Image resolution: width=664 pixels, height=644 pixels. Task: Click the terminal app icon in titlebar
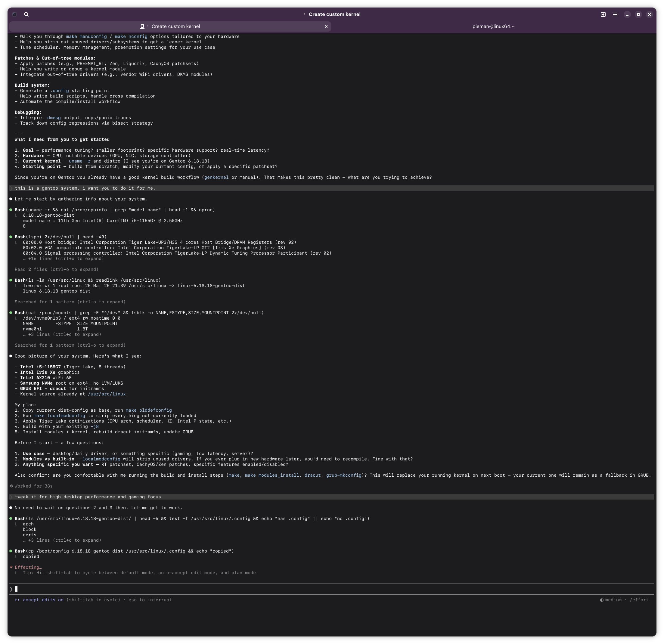(14, 14)
